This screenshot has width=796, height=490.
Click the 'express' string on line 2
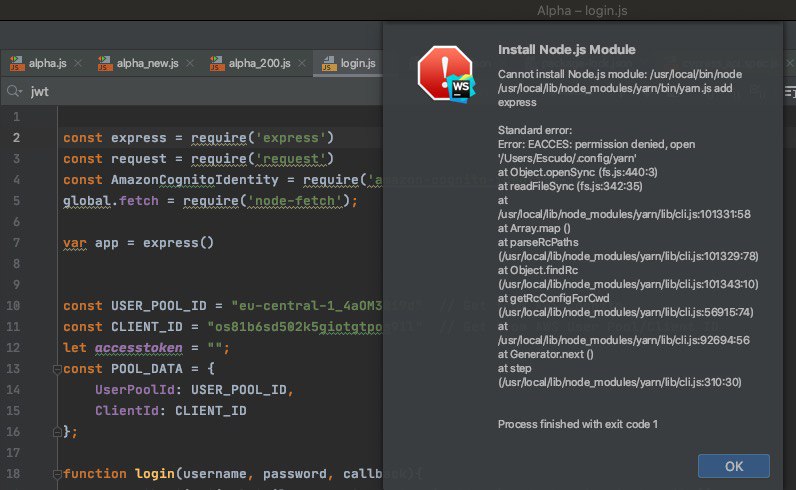point(291,138)
